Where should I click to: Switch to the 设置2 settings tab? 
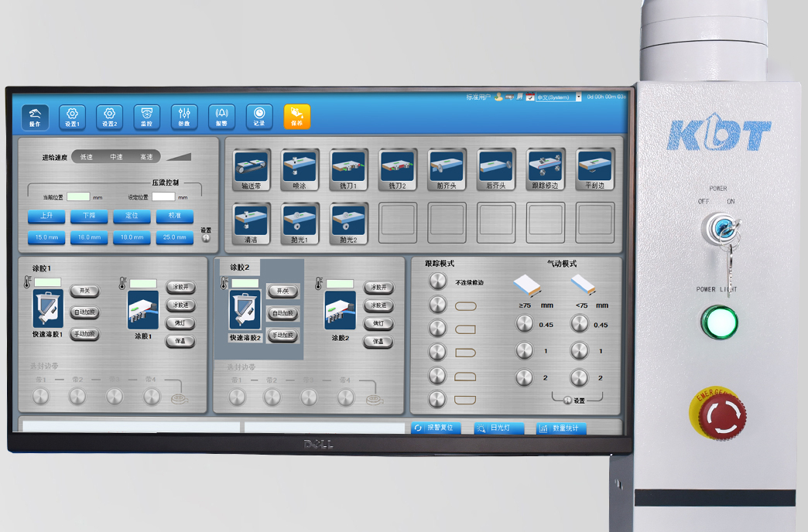(x=108, y=117)
